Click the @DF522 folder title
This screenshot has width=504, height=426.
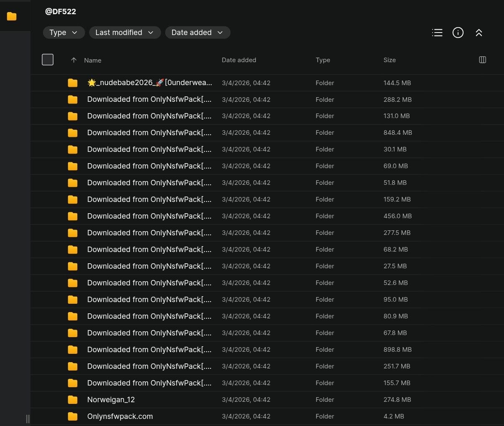tap(61, 12)
